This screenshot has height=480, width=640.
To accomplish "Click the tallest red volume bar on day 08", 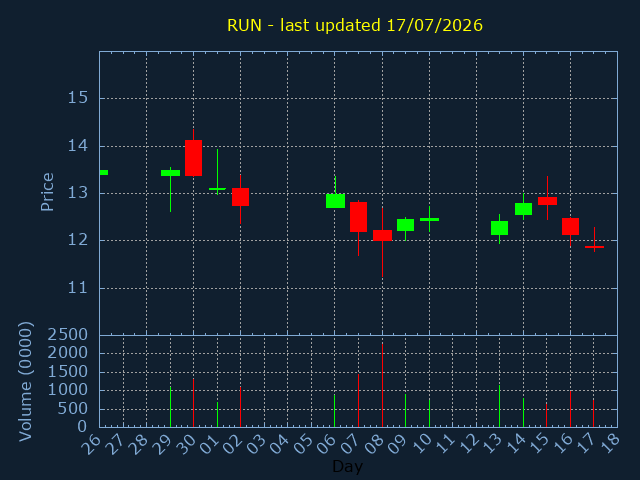I will tap(382, 385).
